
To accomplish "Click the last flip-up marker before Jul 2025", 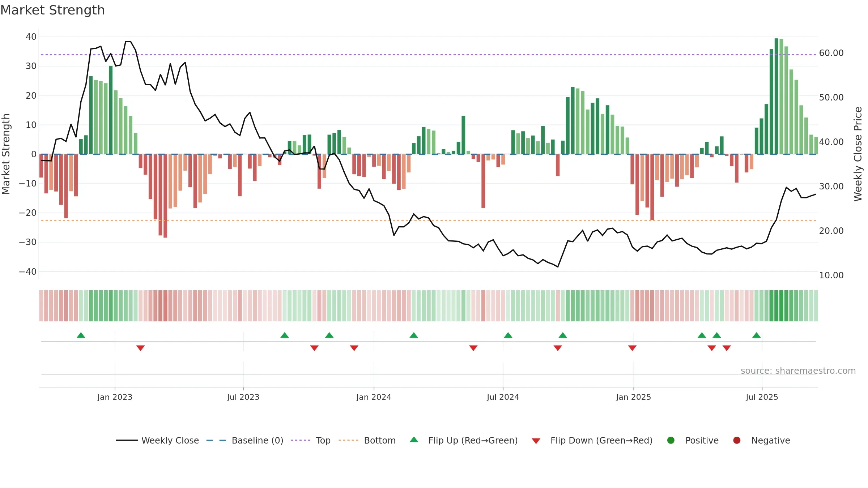I will tap(757, 335).
